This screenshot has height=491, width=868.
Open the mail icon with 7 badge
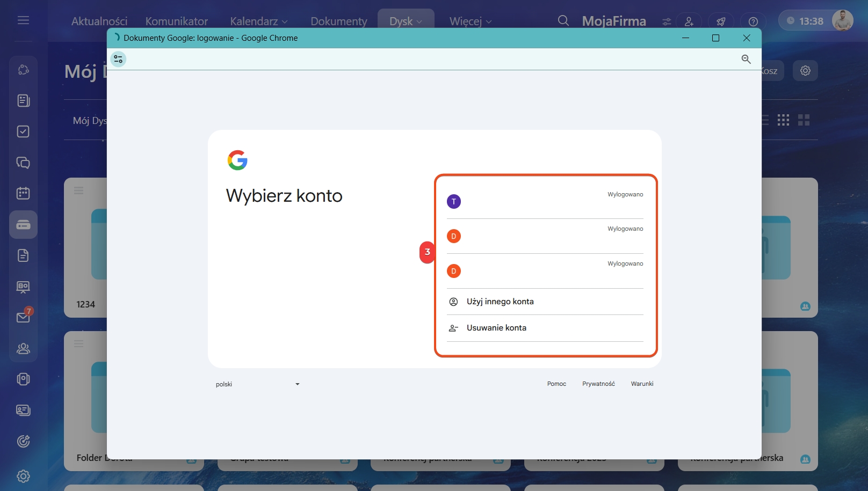tap(23, 317)
